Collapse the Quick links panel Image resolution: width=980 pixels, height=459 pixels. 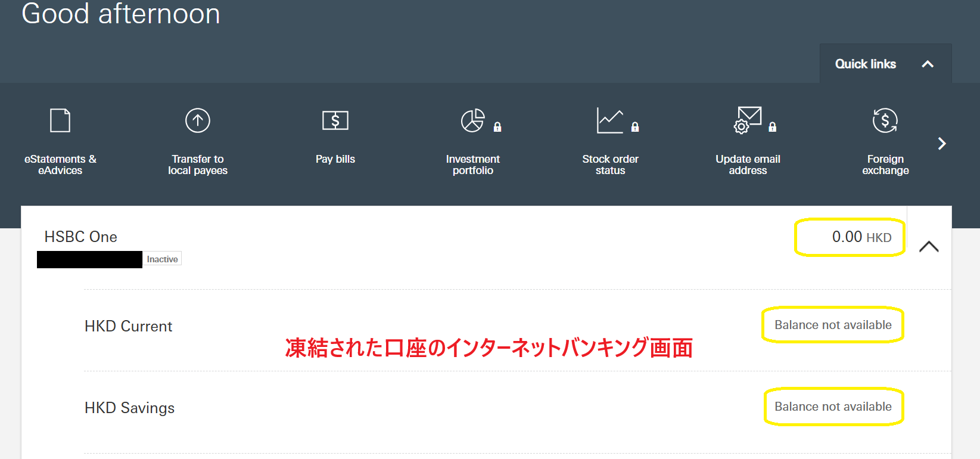tap(927, 64)
